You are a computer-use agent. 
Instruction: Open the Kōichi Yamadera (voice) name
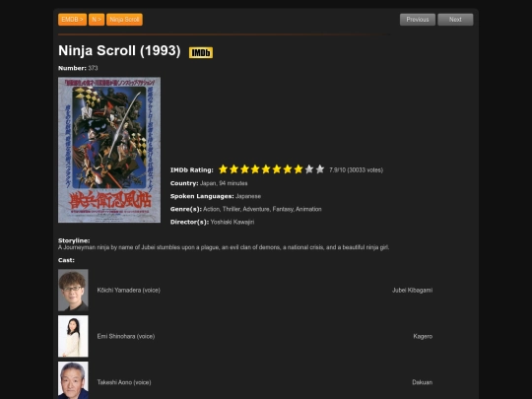point(129,290)
